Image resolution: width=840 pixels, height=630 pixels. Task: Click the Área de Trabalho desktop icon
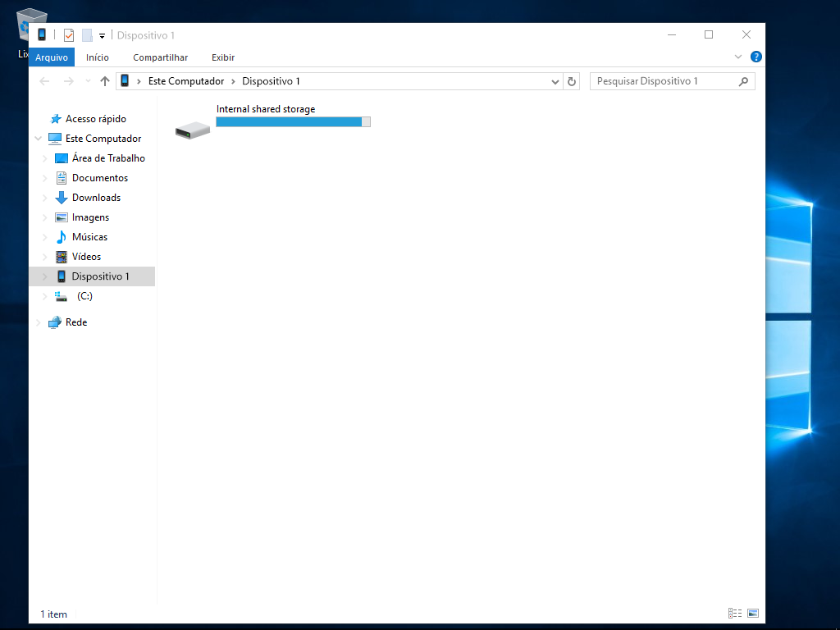pyautogui.click(x=62, y=158)
